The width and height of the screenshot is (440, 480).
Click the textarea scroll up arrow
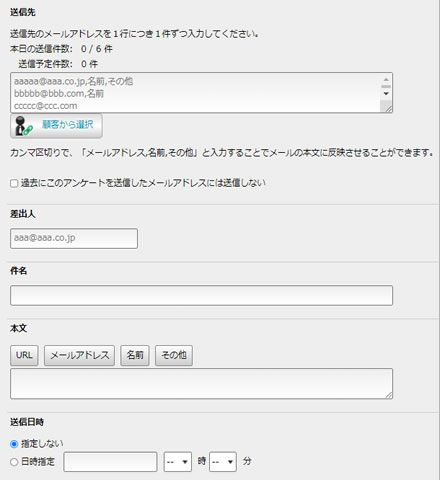tap(386, 79)
